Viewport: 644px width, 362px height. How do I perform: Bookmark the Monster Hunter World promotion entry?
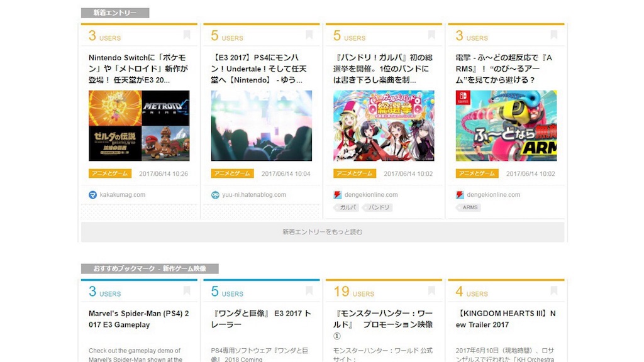[431, 291]
